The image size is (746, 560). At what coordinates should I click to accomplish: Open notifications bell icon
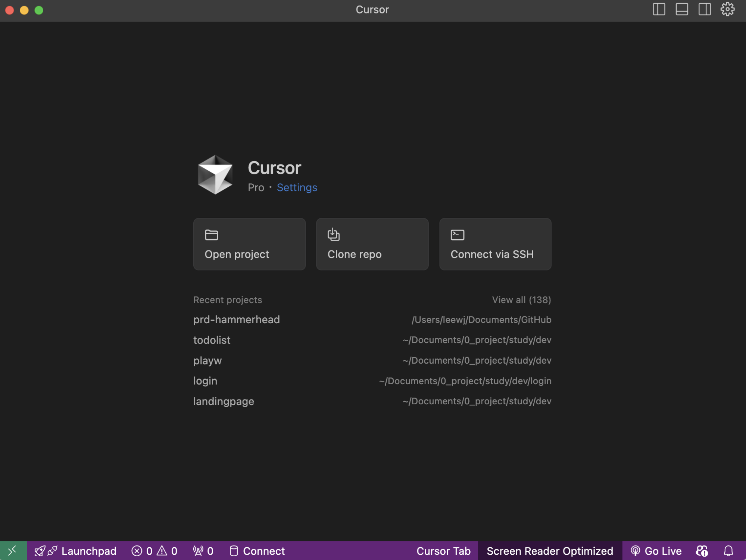pyautogui.click(x=728, y=551)
